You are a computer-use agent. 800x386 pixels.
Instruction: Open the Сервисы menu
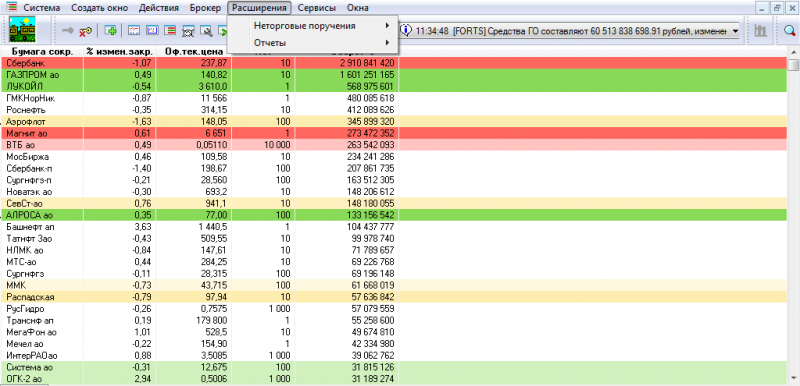click(x=317, y=8)
